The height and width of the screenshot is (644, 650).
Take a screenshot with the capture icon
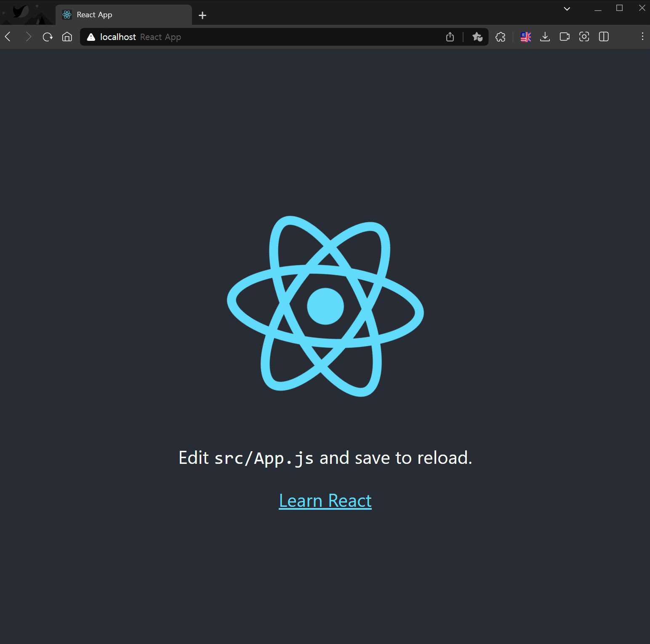584,37
